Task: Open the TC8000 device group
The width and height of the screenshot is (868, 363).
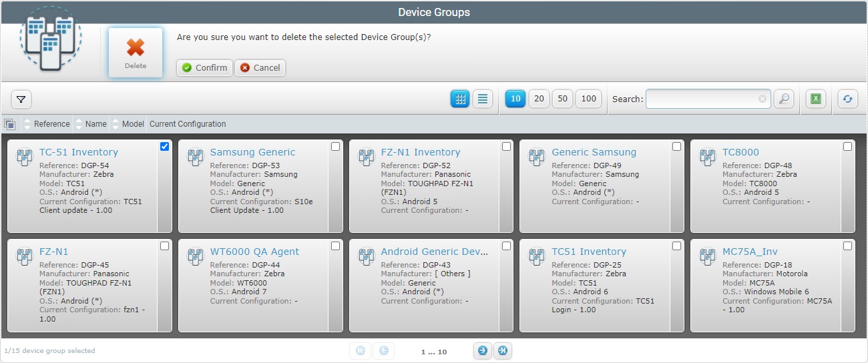Action: pyautogui.click(x=740, y=152)
